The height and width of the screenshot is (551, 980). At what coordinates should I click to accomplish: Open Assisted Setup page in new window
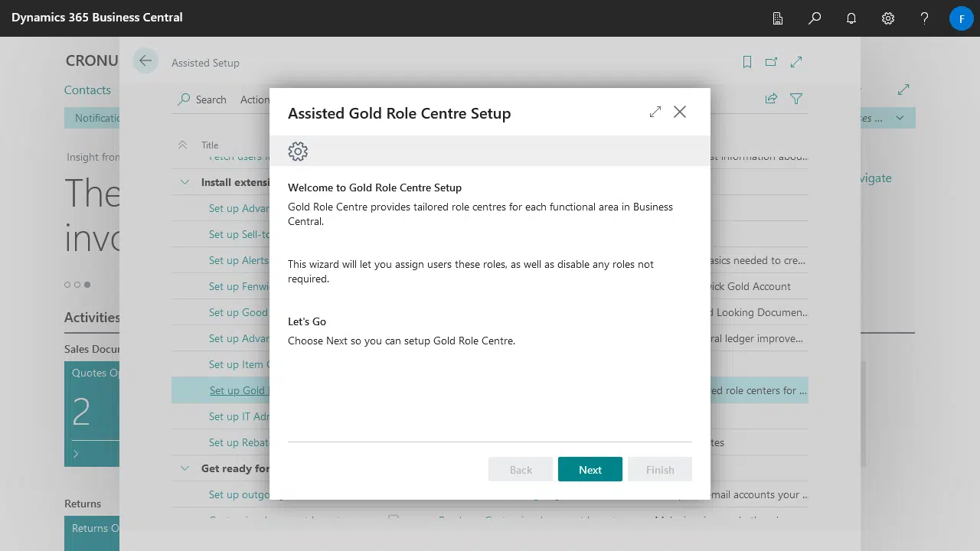tap(772, 63)
